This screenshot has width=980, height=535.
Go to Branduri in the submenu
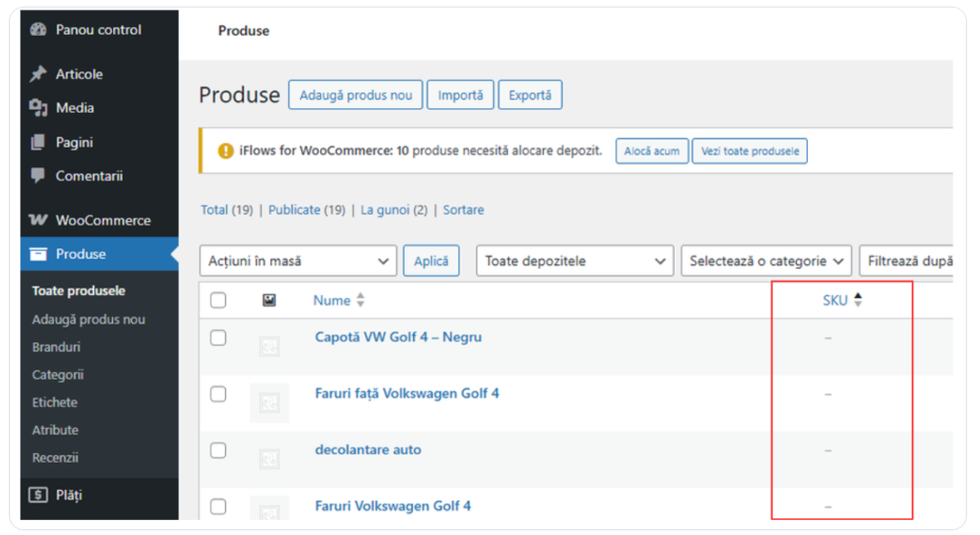[57, 347]
